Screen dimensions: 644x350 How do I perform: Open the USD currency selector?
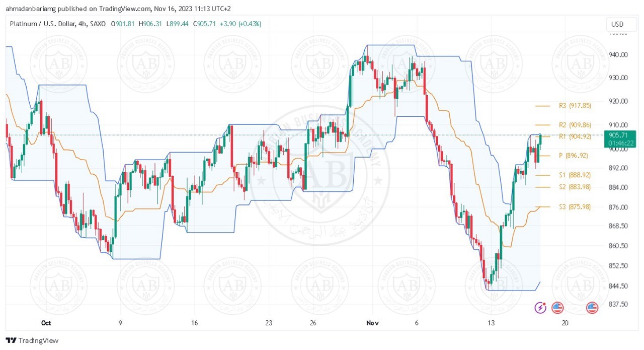[617, 24]
